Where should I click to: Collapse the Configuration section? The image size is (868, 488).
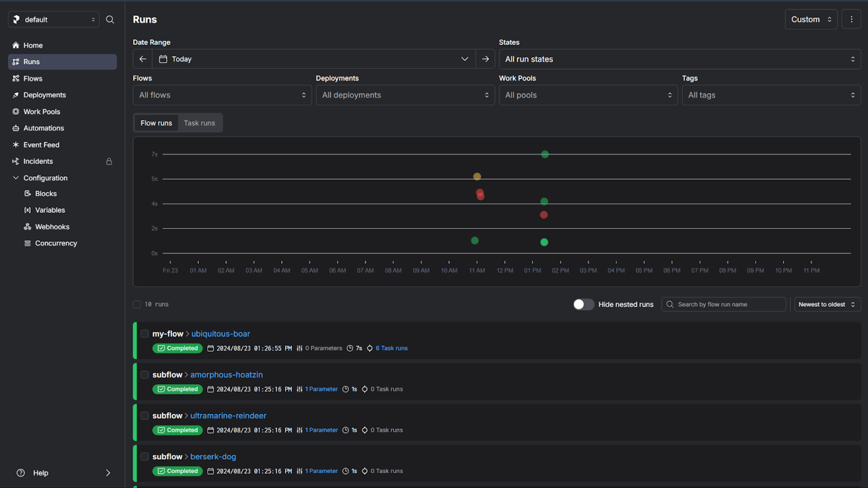[16, 178]
